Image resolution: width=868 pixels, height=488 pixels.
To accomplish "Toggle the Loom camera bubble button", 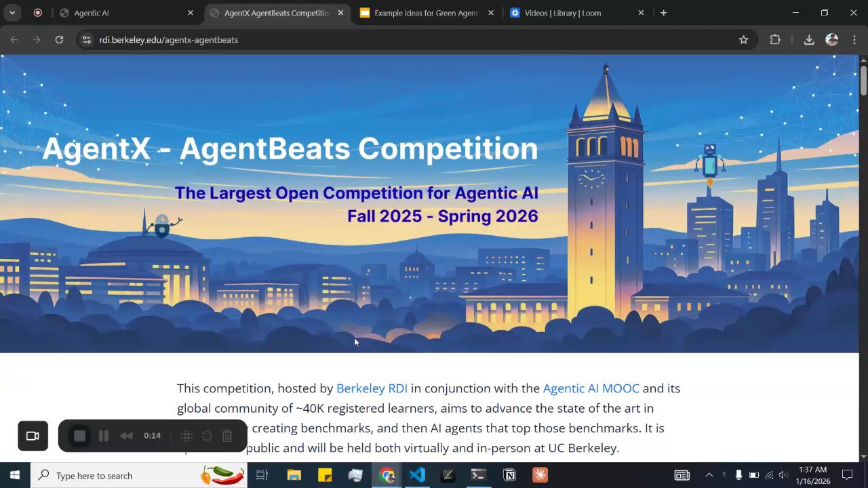I will [33, 436].
